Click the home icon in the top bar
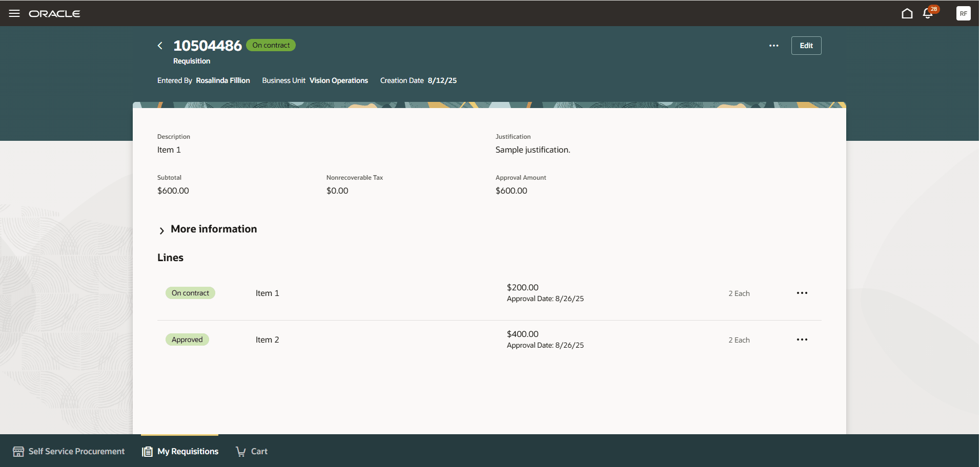 (x=906, y=14)
